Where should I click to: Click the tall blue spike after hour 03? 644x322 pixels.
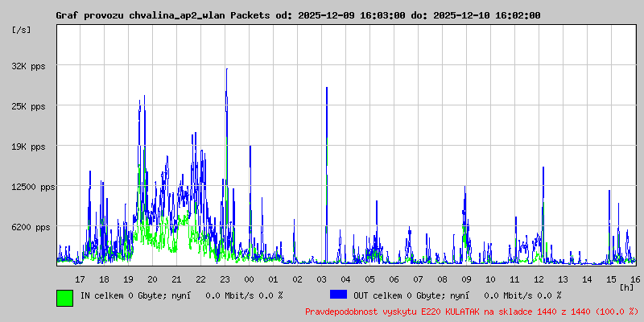point(327,175)
